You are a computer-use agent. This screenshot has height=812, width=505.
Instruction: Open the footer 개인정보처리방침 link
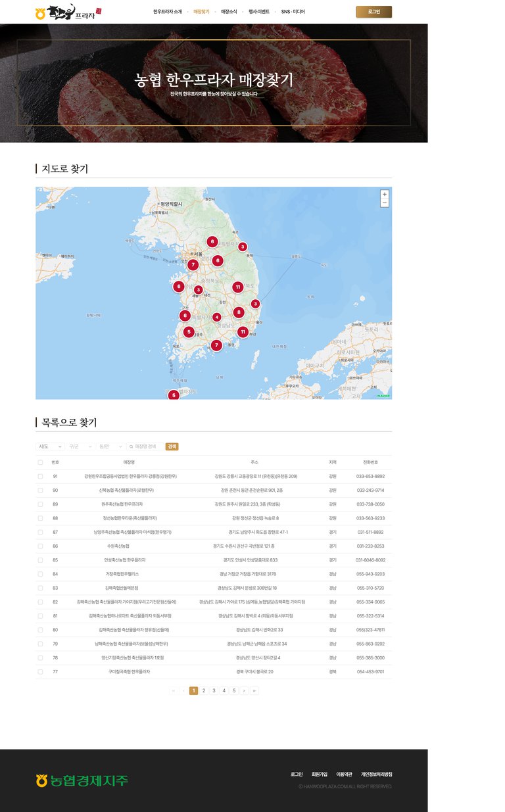point(376,775)
